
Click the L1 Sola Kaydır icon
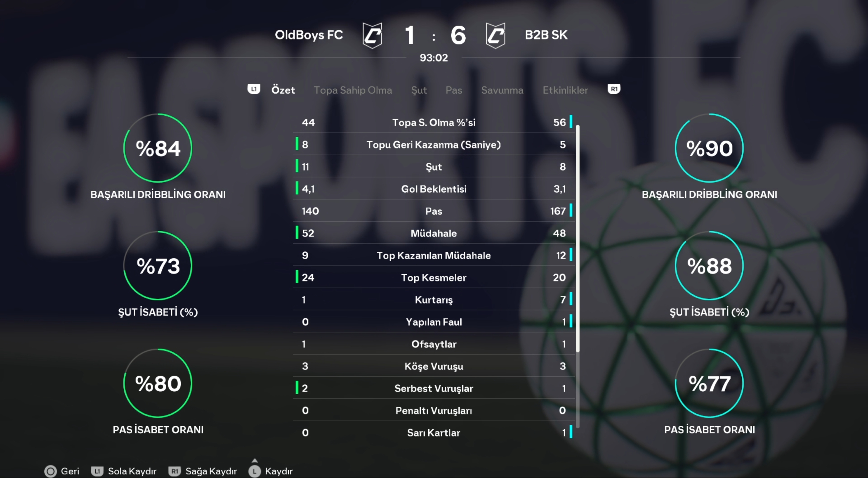coord(97,471)
